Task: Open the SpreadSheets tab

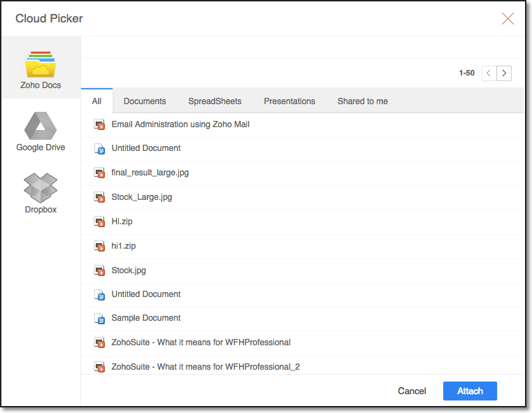Action: point(215,101)
